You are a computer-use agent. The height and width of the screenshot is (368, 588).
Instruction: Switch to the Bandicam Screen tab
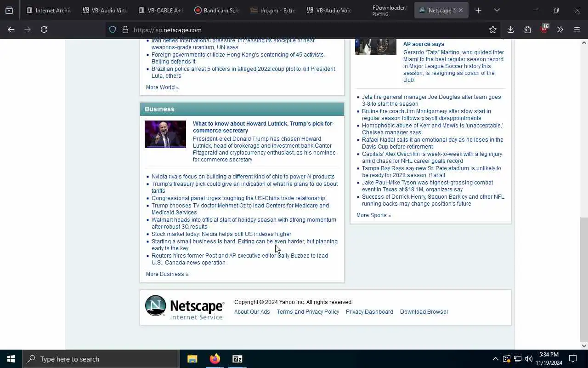[217, 10]
